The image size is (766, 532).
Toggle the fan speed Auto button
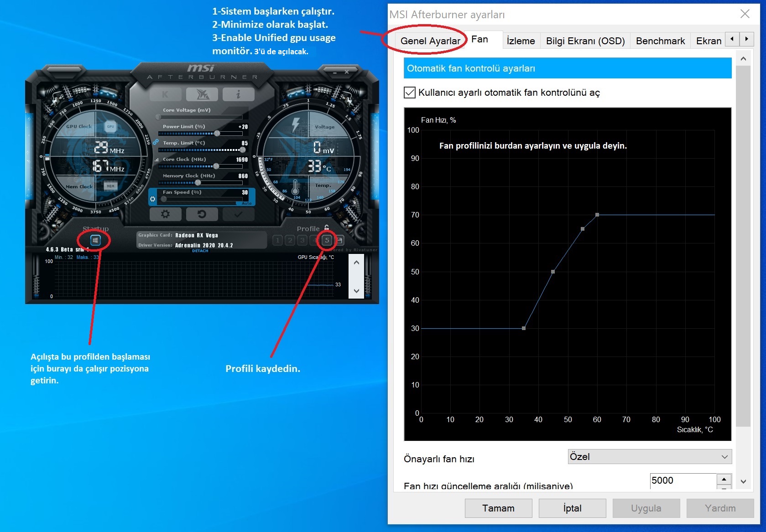[247, 203]
